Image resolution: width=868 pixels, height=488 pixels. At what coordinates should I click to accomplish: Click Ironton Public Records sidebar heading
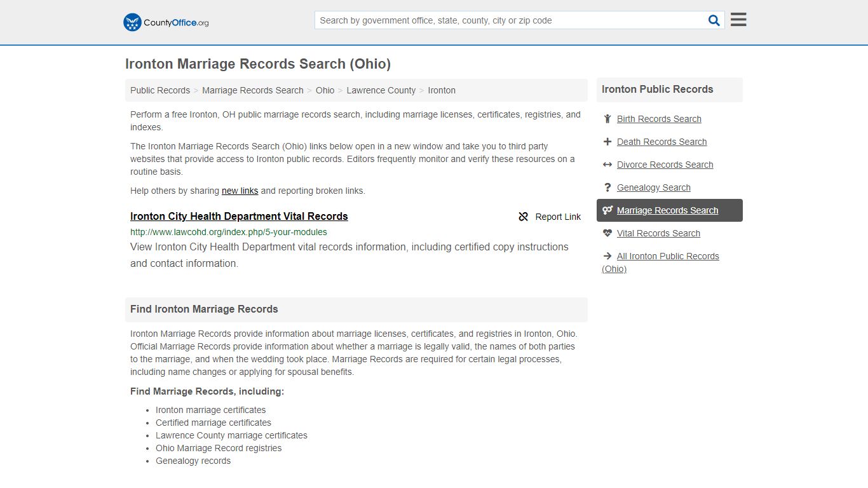(658, 90)
